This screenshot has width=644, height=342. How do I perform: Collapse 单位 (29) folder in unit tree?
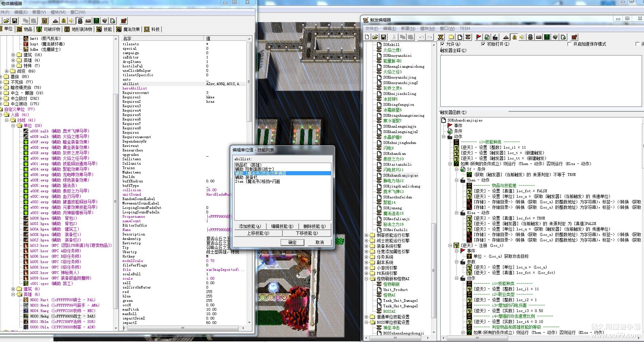tap(13, 126)
